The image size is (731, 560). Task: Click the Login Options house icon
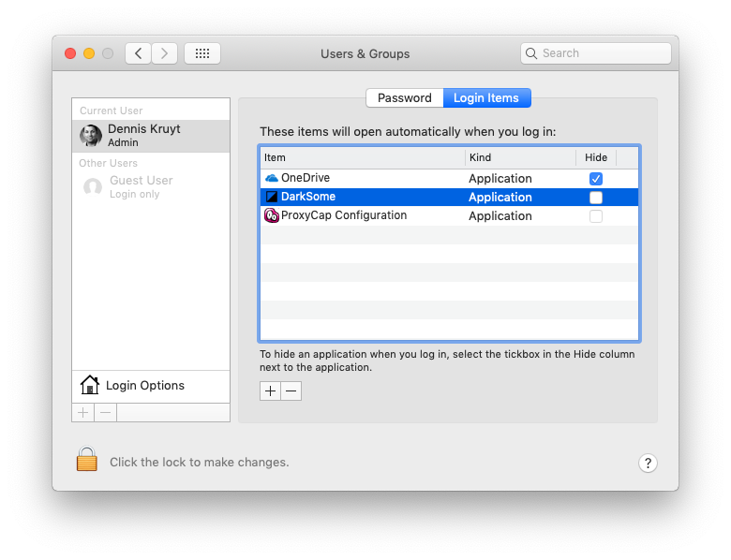coord(90,385)
